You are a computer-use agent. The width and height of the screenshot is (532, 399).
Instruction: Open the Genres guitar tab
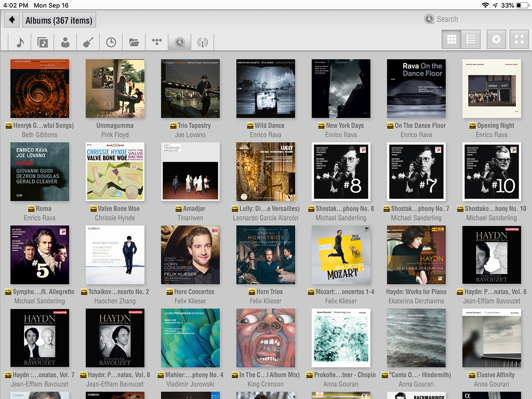pos(88,42)
